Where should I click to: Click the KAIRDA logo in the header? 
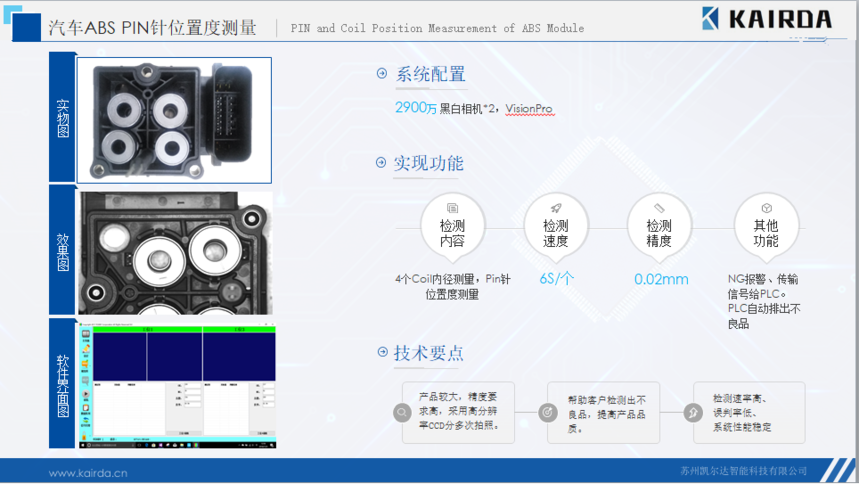coord(767,19)
